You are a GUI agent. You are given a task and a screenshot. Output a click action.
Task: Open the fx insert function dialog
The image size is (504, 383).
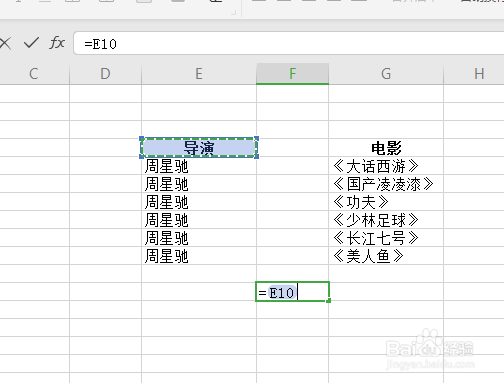point(57,43)
